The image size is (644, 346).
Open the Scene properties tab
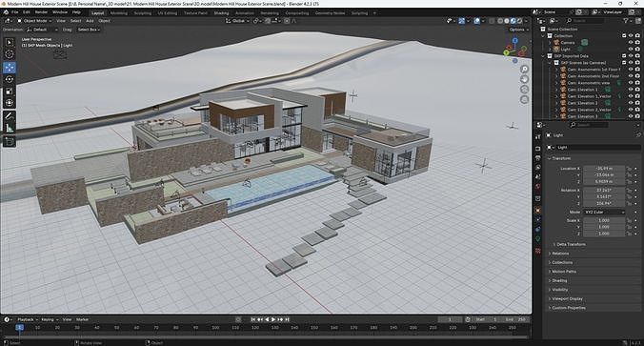[x=538, y=176]
